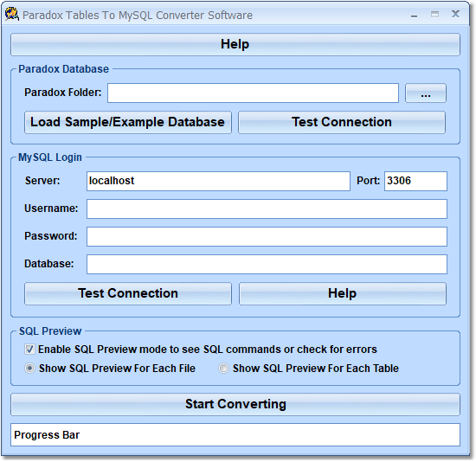This screenshot has height=462, width=476.
Task: Close the converter window
Action: 455,14
